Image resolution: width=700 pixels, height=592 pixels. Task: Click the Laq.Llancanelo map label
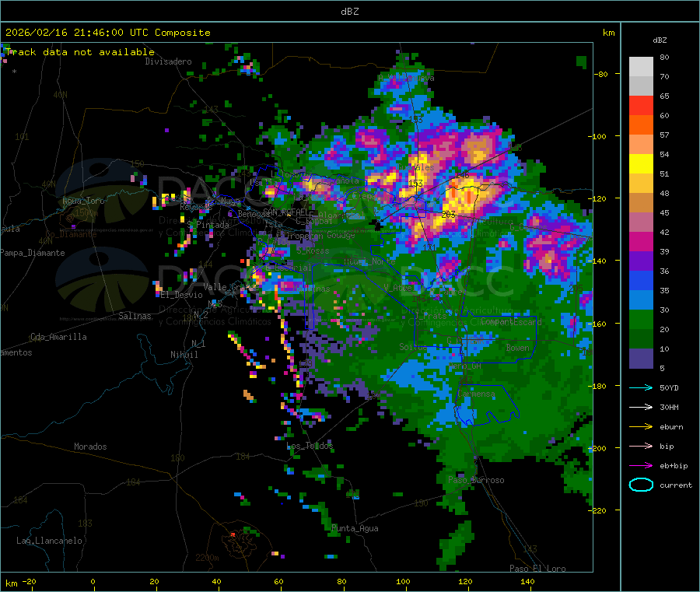(x=49, y=541)
